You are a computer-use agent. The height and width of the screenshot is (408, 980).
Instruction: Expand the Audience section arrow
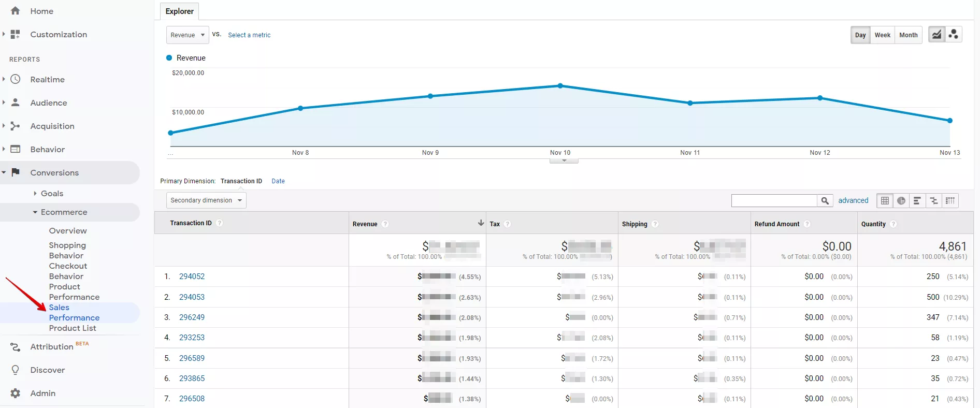pos(4,103)
